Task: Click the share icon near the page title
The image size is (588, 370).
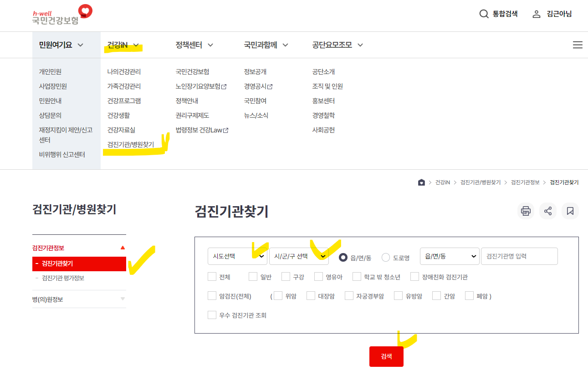Action: click(x=548, y=211)
